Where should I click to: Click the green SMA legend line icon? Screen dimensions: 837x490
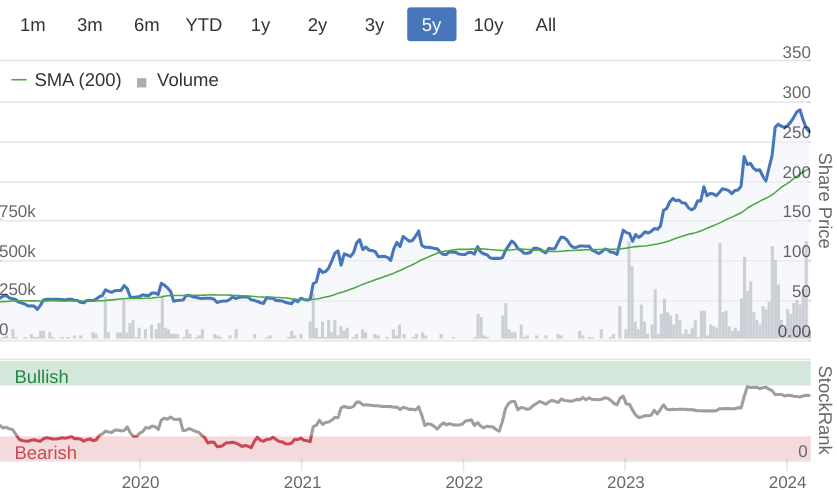(19, 80)
